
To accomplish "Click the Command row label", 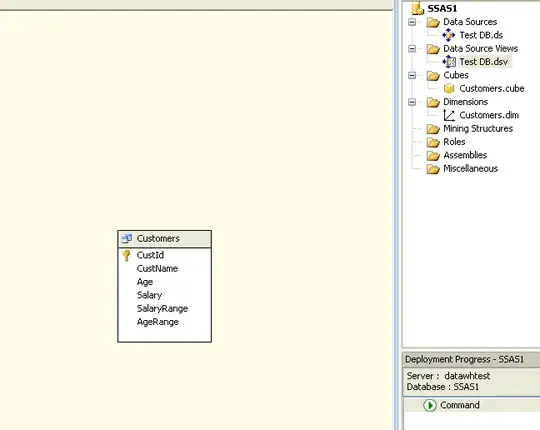I will click(x=460, y=405).
